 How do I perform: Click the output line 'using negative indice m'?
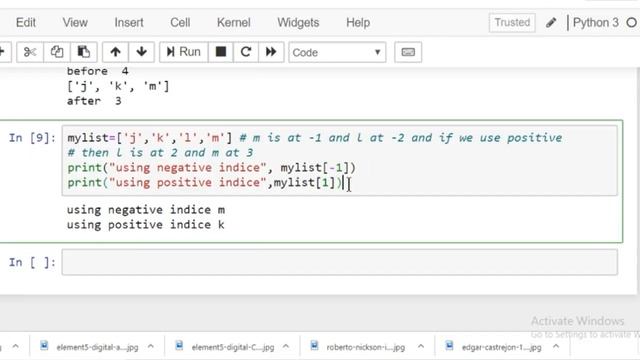coord(146,210)
